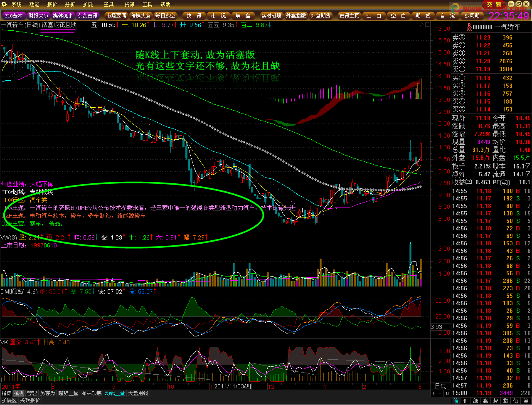Click the 市况 toolbar button
The image size is (532, 405).
[x=218, y=16]
